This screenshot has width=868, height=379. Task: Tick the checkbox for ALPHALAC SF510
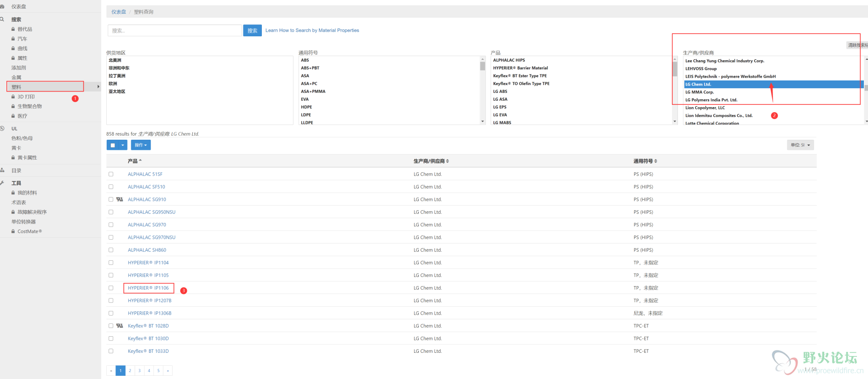click(x=111, y=187)
